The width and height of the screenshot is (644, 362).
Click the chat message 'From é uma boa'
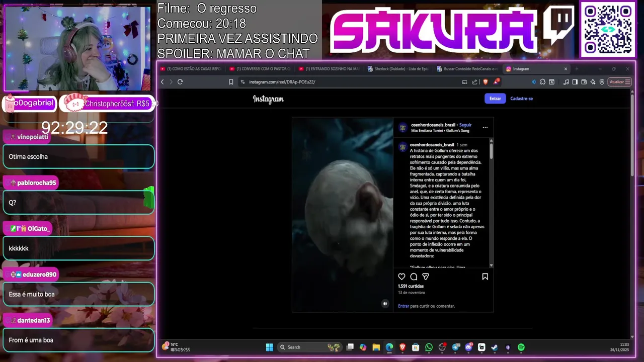[x=31, y=340]
